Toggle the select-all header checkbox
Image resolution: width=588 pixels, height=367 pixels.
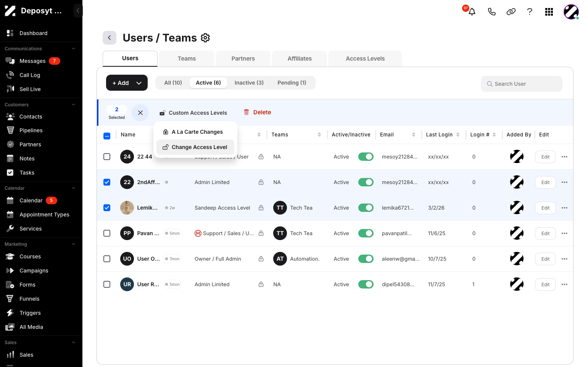[x=107, y=136]
